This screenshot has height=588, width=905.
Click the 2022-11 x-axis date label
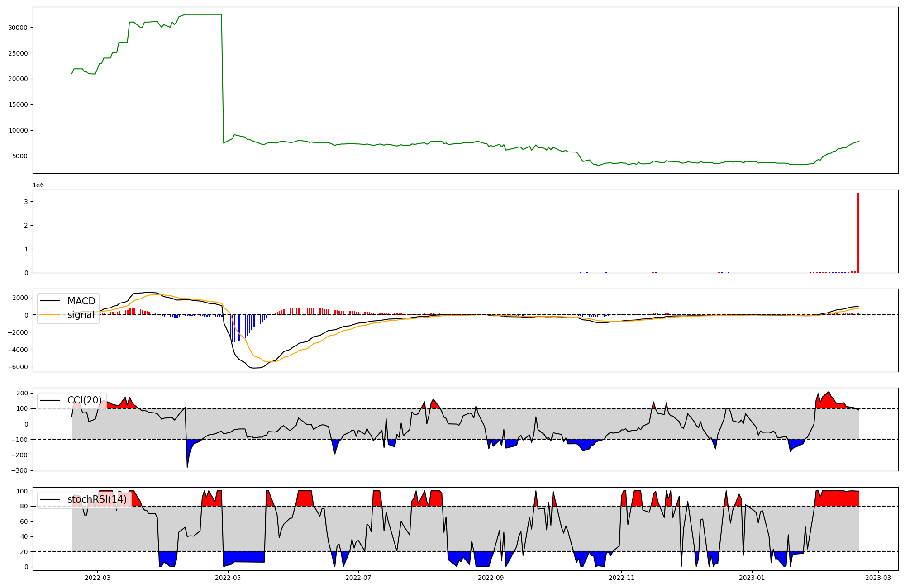point(622,577)
